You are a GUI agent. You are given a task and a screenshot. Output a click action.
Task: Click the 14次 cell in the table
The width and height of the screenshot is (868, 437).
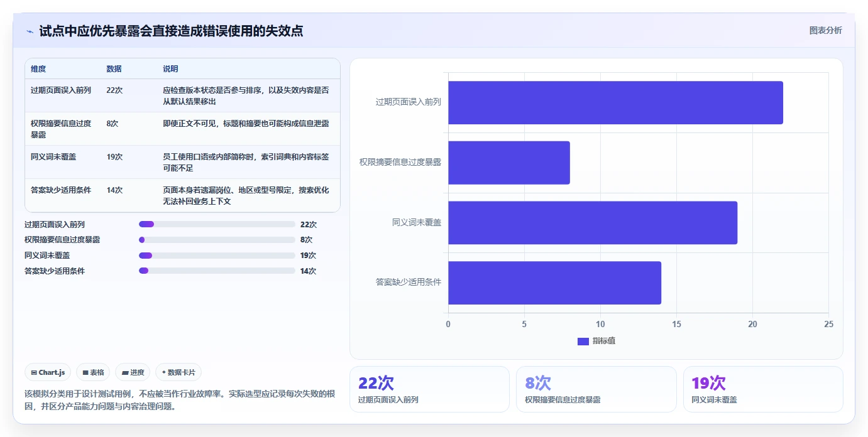click(115, 190)
